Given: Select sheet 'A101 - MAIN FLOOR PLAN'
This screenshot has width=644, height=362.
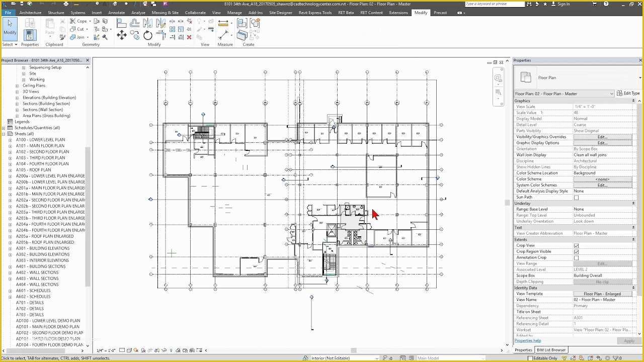Looking at the screenshot, I should pyautogui.click(x=40, y=146).
